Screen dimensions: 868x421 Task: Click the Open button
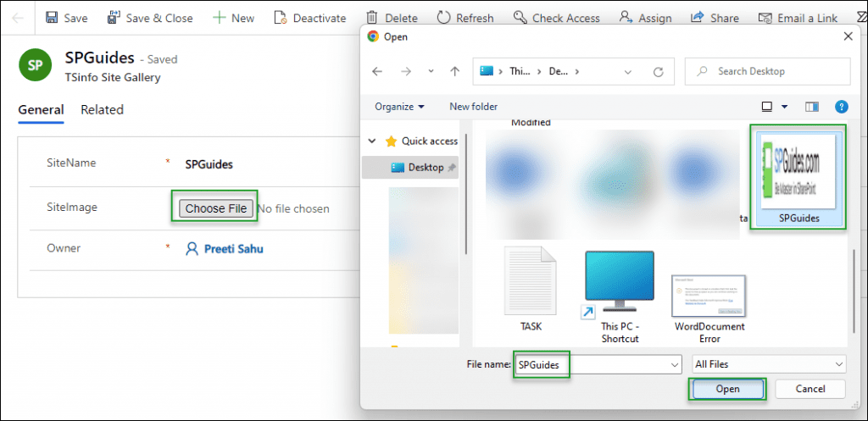point(727,389)
